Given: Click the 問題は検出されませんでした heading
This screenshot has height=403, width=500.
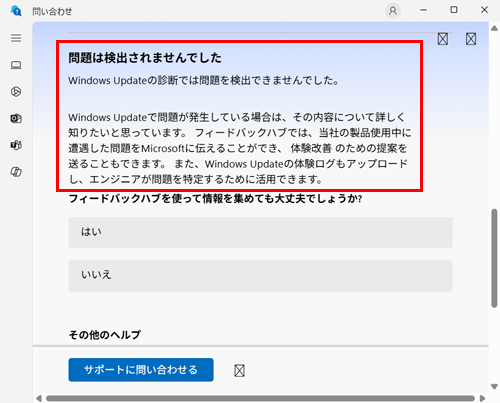Looking at the screenshot, I should (x=145, y=58).
